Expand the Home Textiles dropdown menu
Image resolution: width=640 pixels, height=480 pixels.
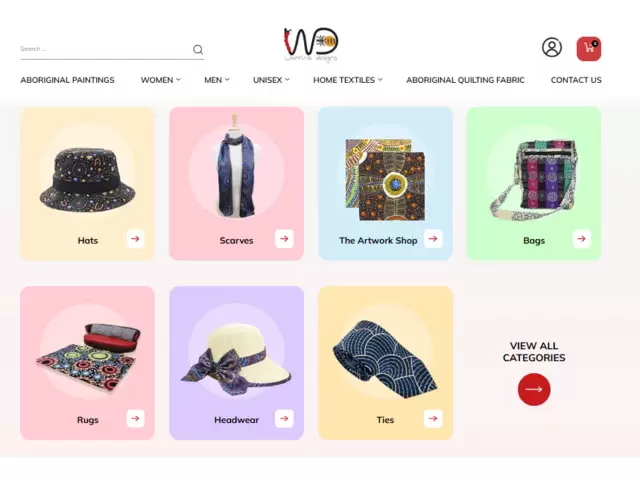click(348, 80)
